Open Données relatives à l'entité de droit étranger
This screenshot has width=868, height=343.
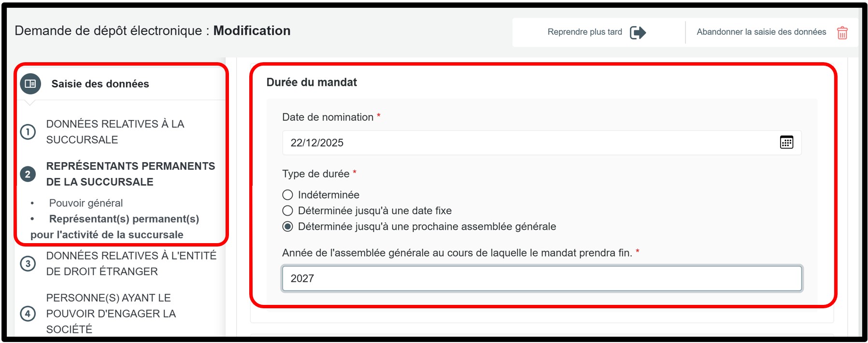131,263
